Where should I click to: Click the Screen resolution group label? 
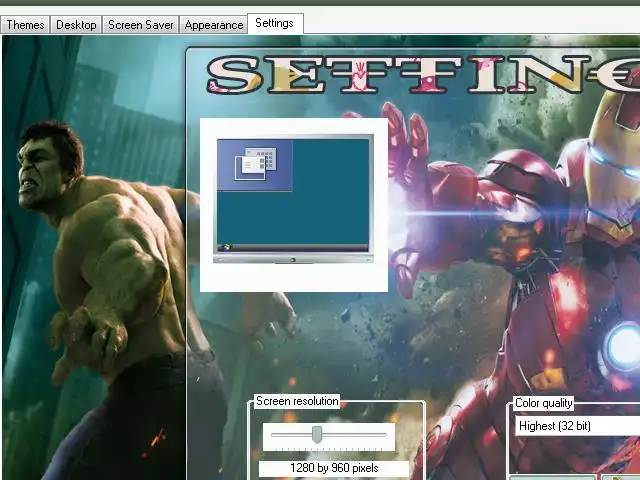(297, 401)
